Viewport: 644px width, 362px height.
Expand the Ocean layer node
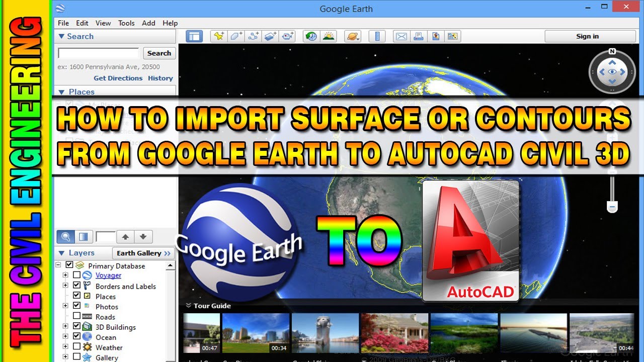65,336
